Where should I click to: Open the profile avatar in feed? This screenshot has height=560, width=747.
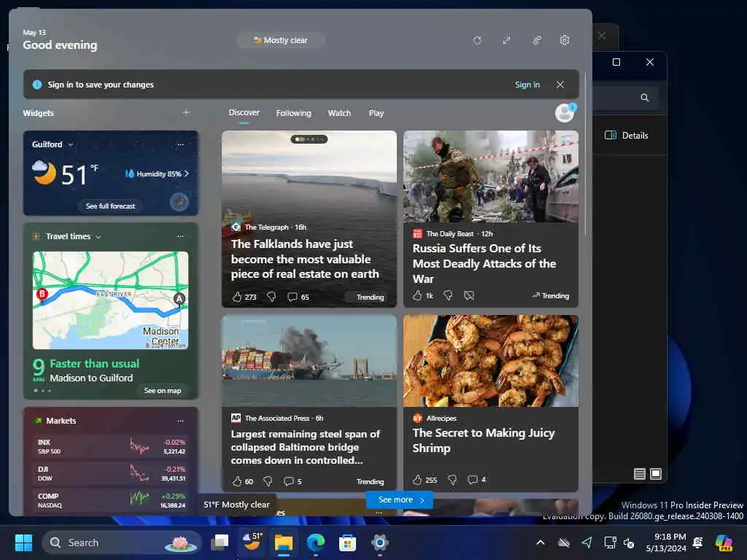click(x=565, y=113)
